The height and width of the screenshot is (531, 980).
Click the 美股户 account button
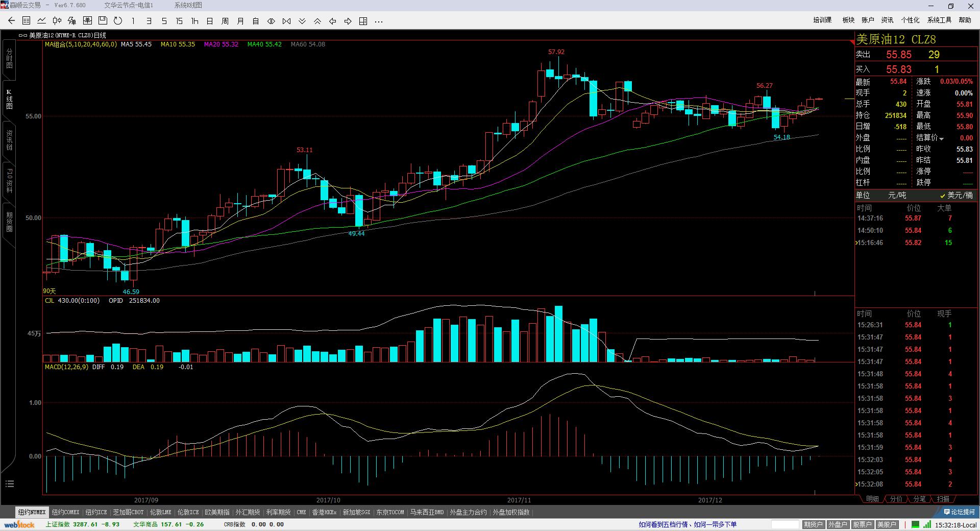[887, 524]
